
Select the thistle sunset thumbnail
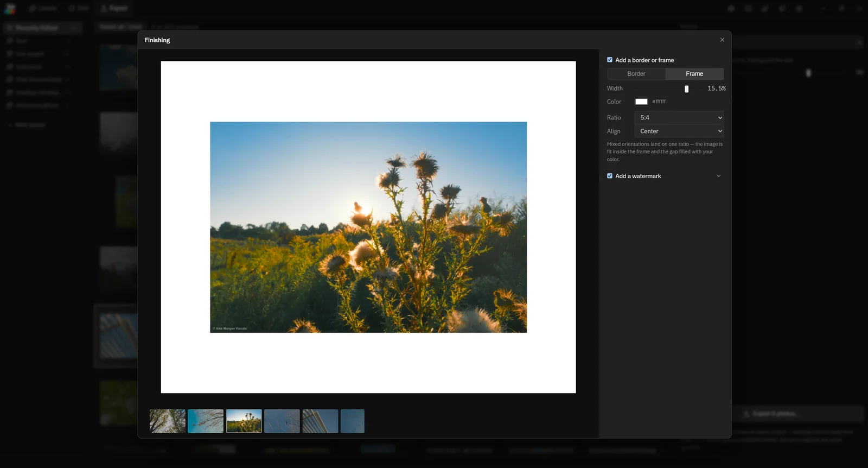(244, 421)
